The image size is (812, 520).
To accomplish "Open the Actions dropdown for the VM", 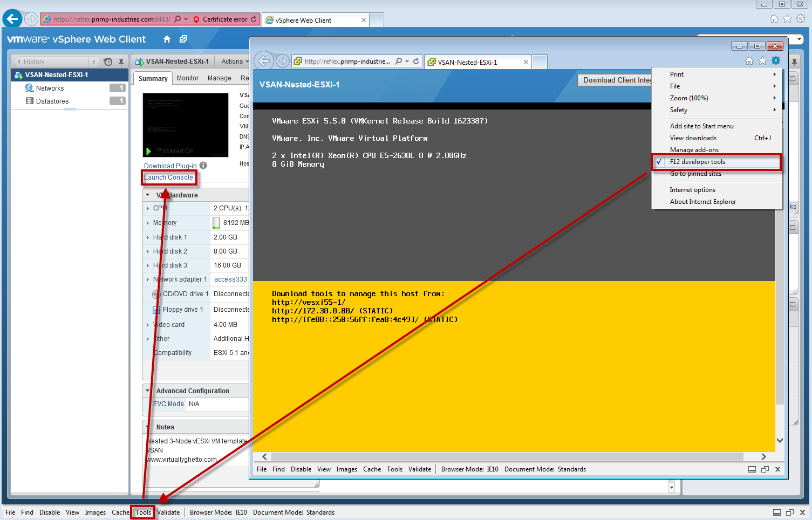I will pyautogui.click(x=235, y=61).
